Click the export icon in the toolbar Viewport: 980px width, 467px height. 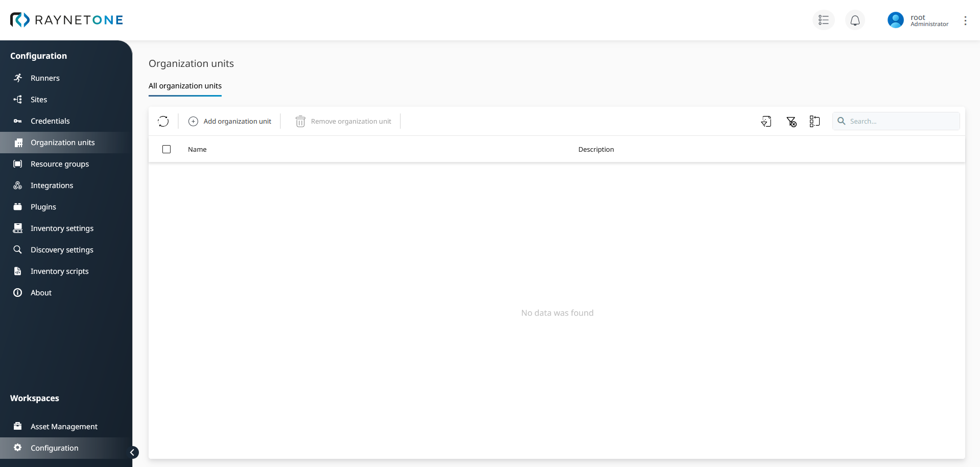(x=766, y=121)
